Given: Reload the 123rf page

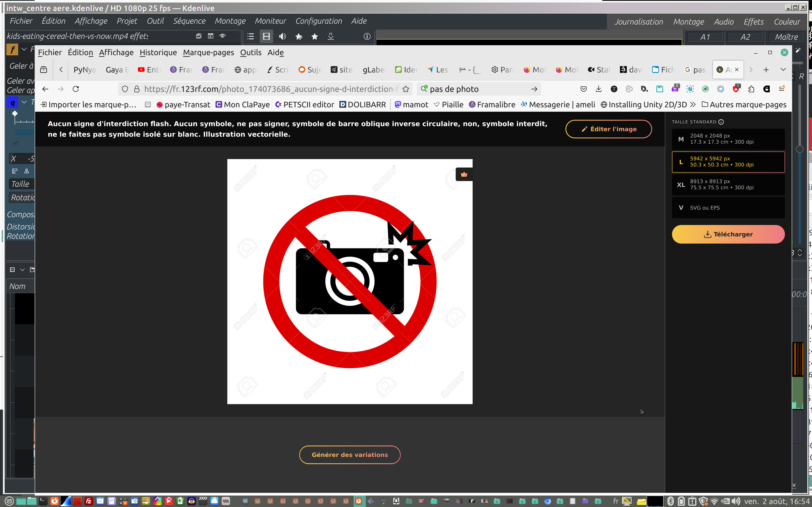Looking at the screenshot, I should 76,89.
